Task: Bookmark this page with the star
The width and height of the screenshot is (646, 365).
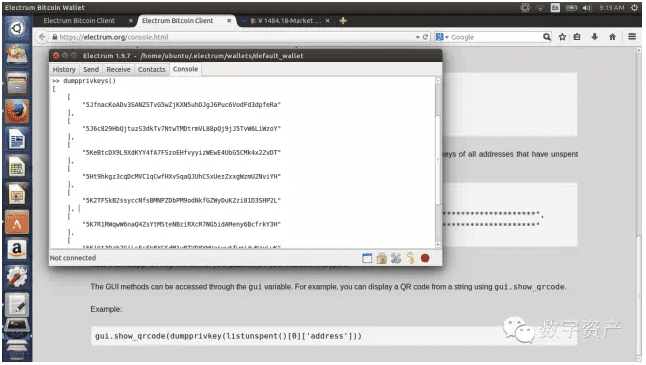Action: point(562,37)
